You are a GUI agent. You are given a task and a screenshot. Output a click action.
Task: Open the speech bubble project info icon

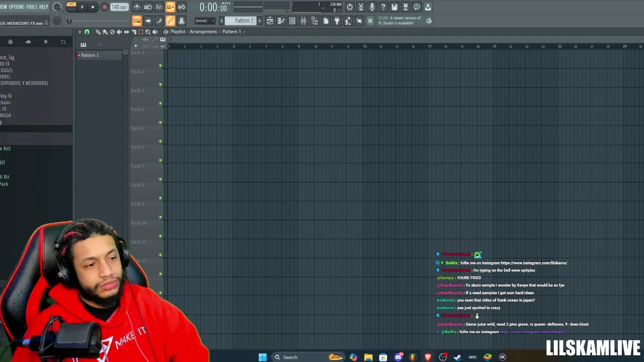click(417, 7)
